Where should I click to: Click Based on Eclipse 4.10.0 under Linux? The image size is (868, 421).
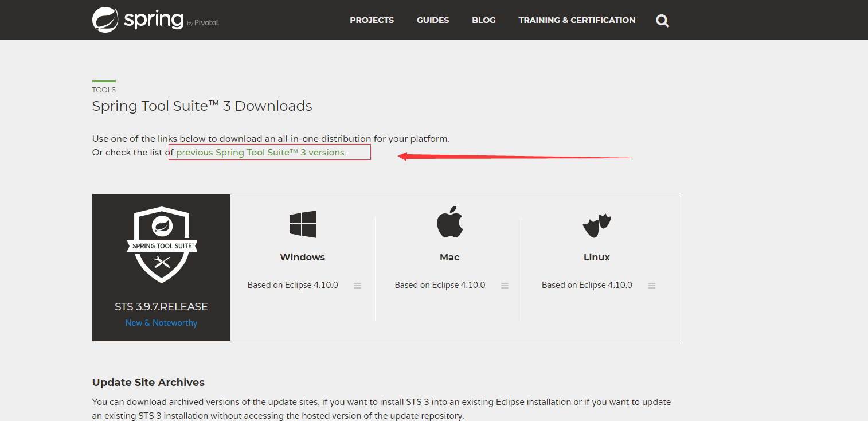[587, 285]
